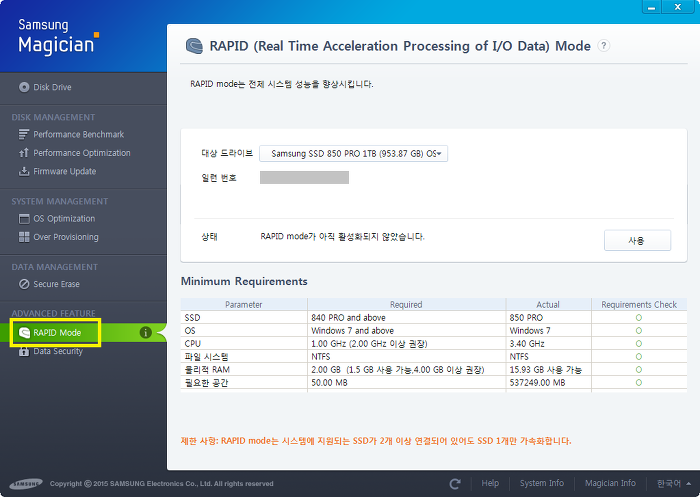
Task: Click the RAPID header disk icon
Action: point(194,46)
